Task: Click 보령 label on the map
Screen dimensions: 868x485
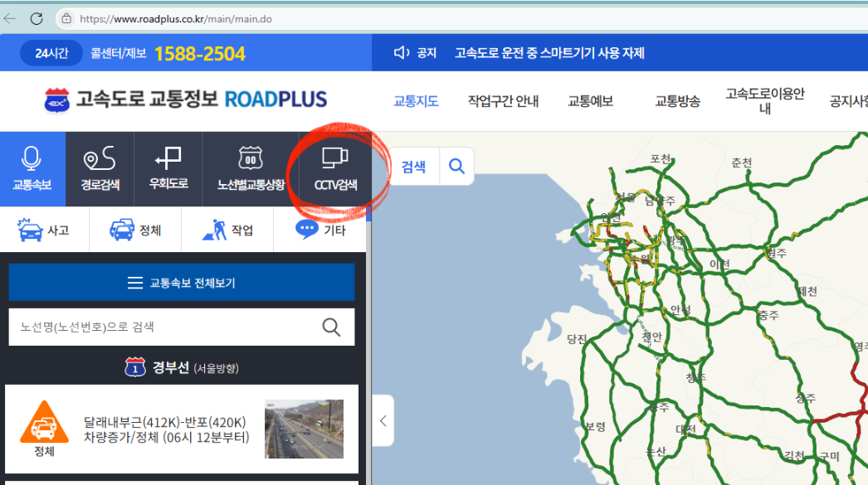Action: click(595, 426)
